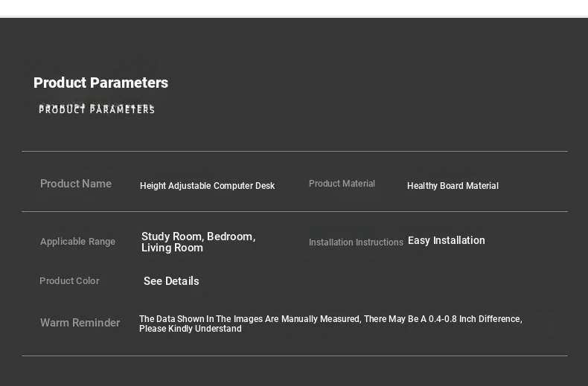The image size is (588, 386).
Task: Click Study Room, Bedroom text line
Action: pyautogui.click(x=199, y=237)
